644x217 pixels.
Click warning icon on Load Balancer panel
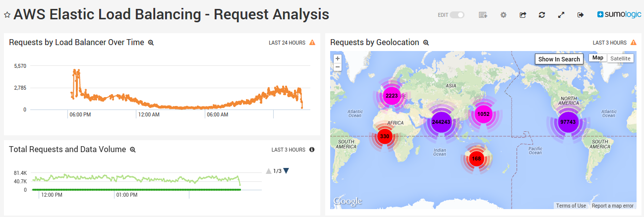[312, 43]
